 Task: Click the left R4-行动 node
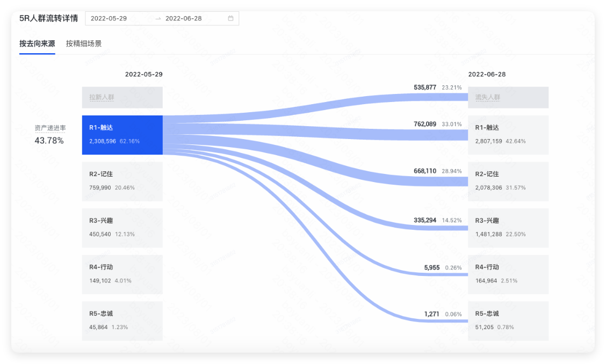coord(122,274)
